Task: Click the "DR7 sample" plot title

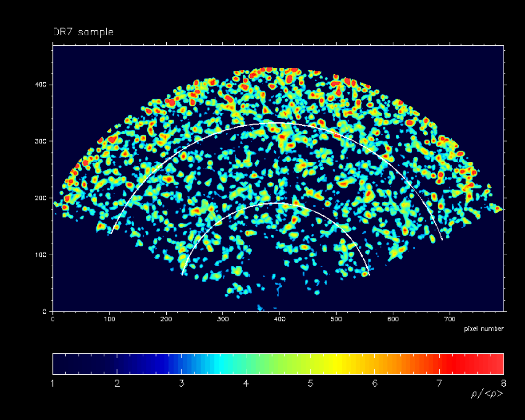Action: click(x=83, y=32)
